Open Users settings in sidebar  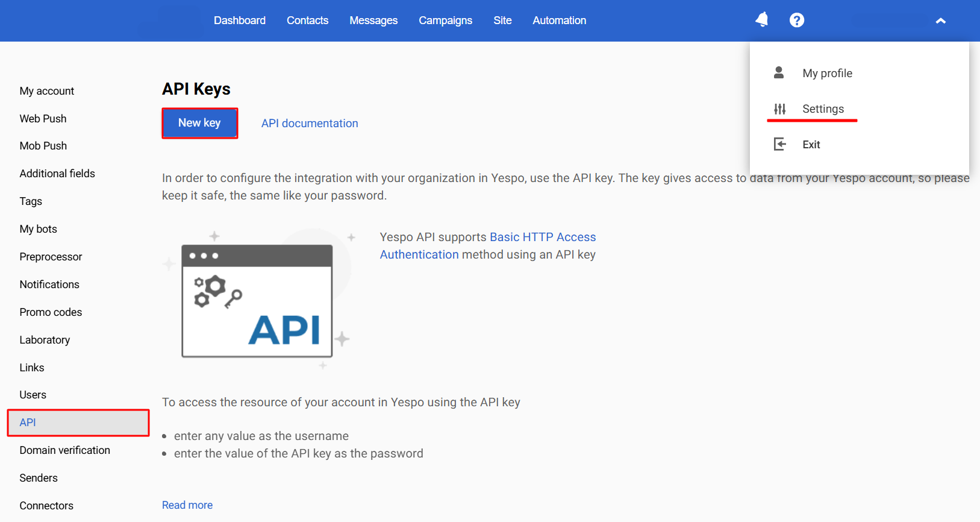point(33,395)
